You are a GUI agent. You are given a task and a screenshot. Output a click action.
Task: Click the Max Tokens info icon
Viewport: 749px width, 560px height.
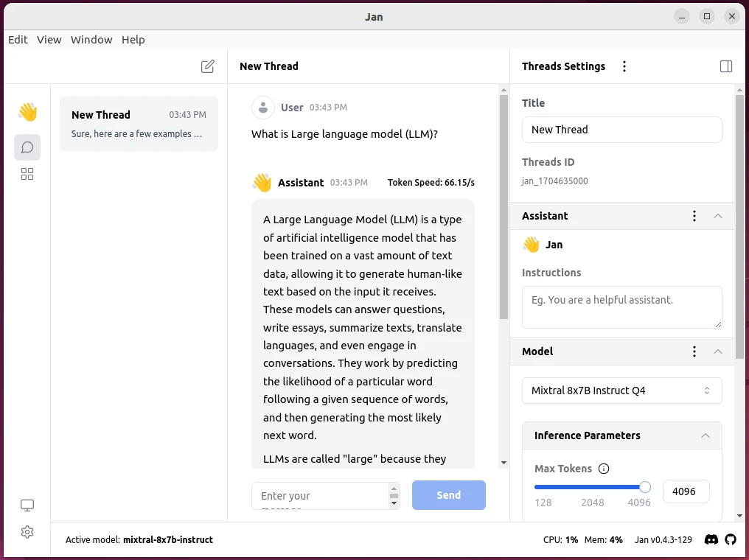[604, 469]
